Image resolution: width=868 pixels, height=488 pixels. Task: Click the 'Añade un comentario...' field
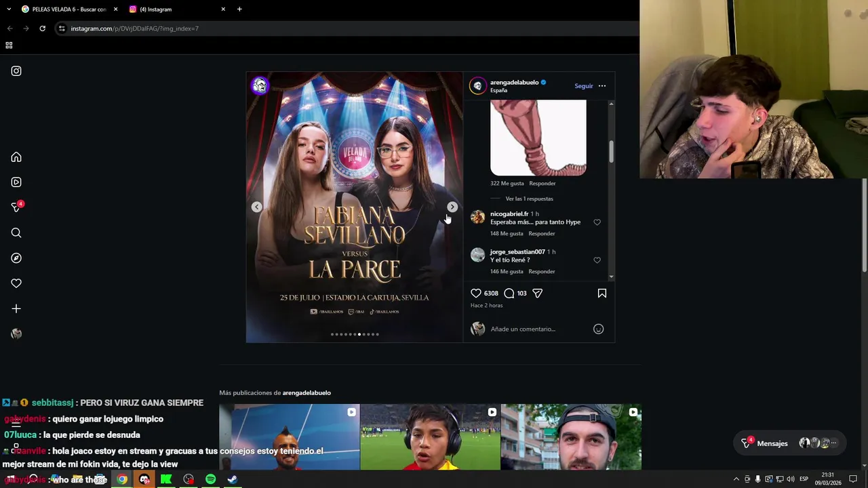(x=539, y=329)
